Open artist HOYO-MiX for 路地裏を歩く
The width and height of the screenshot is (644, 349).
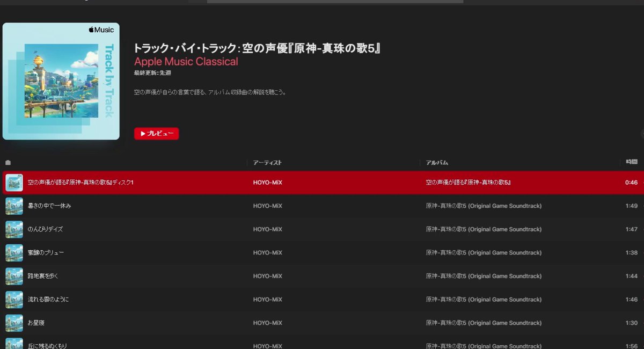pyautogui.click(x=268, y=276)
